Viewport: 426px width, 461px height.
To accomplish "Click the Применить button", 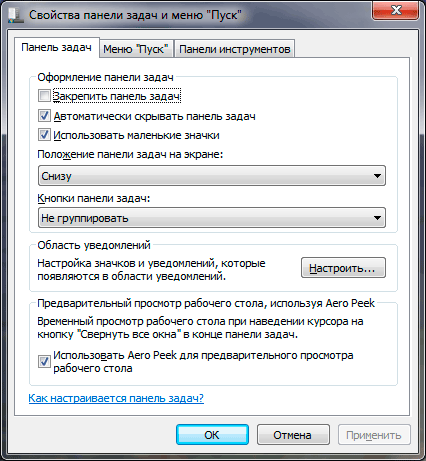I will 374,435.
